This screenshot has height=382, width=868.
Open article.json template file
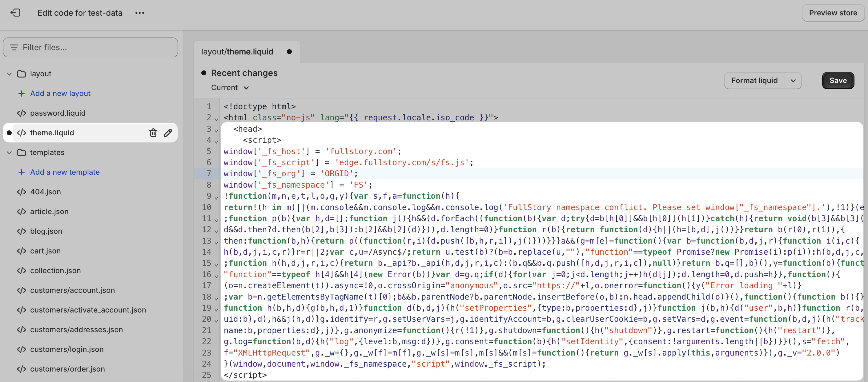click(49, 211)
